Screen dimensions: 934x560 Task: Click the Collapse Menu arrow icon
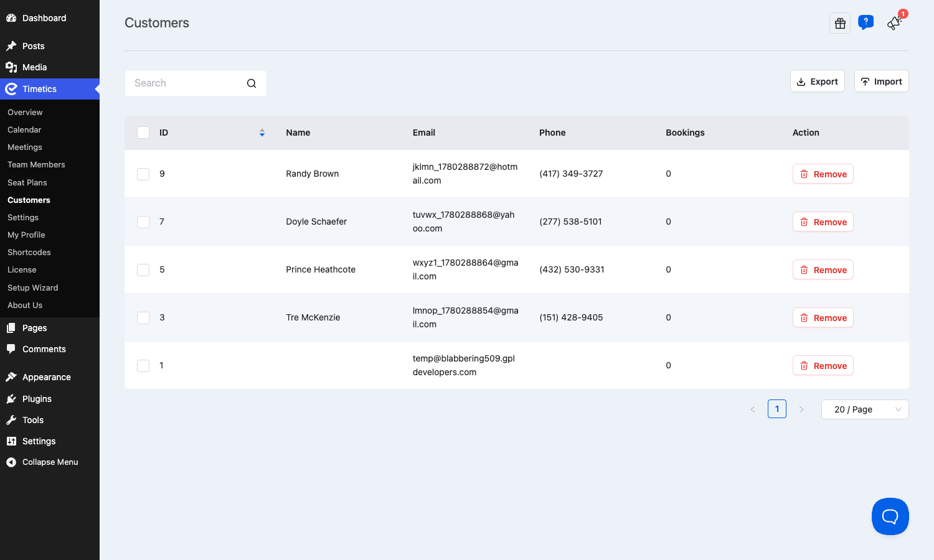[x=11, y=462]
